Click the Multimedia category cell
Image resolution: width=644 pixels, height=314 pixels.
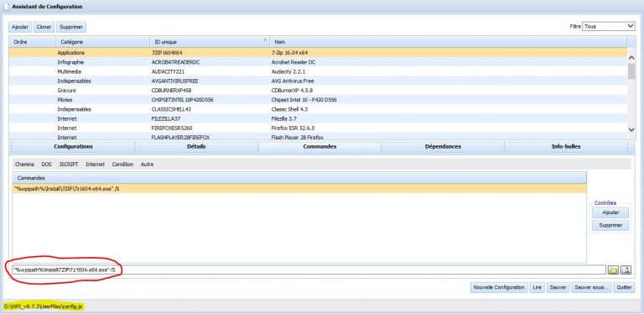pos(69,71)
